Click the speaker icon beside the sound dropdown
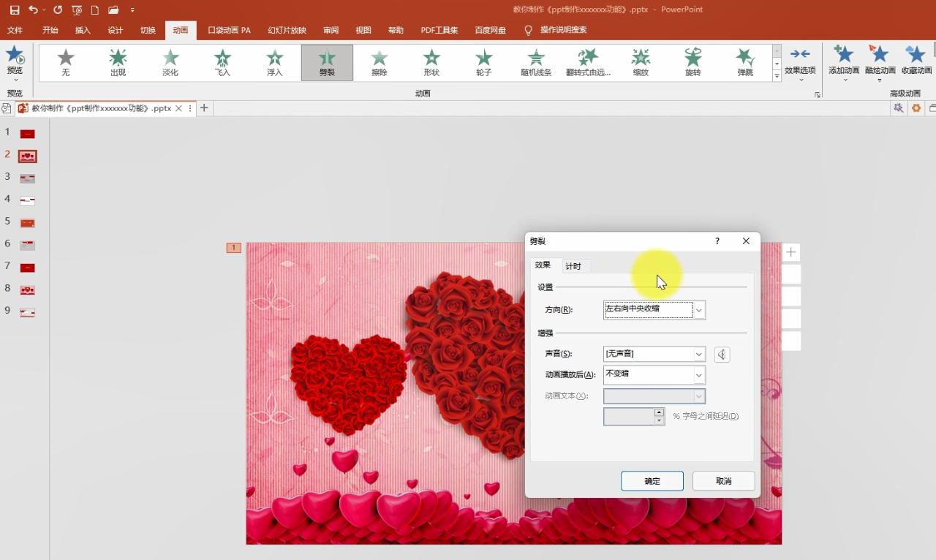 [x=721, y=354]
